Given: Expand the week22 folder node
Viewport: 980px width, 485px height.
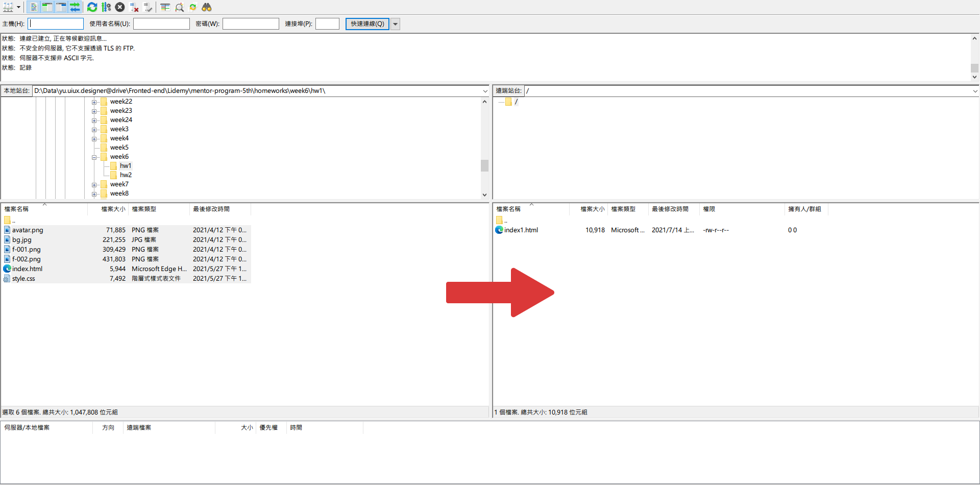Looking at the screenshot, I should coord(94,102).
